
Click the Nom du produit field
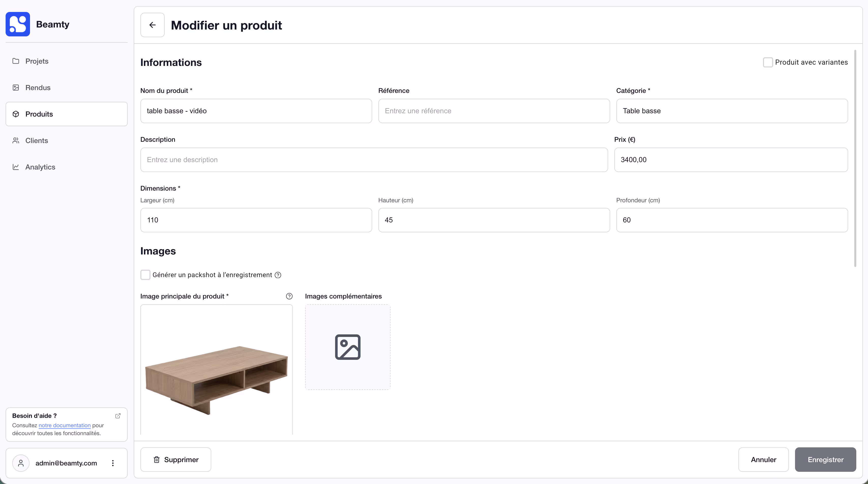click(256, 111)
